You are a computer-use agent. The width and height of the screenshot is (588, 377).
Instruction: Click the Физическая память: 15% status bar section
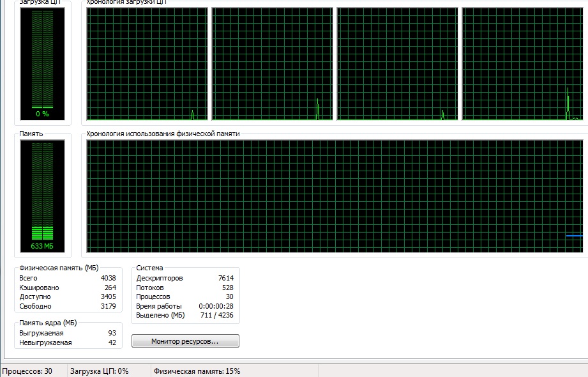point(195,371)
